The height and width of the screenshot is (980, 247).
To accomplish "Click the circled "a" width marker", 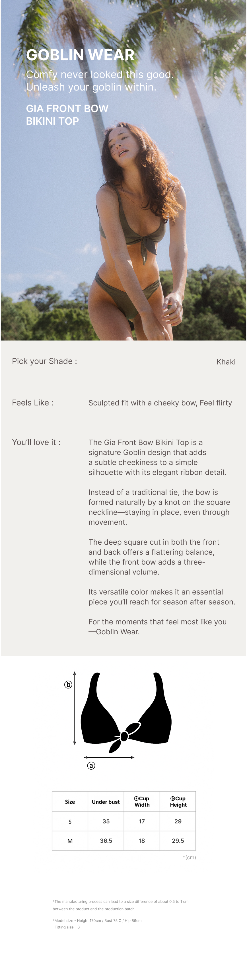I will tap(91, 766).
